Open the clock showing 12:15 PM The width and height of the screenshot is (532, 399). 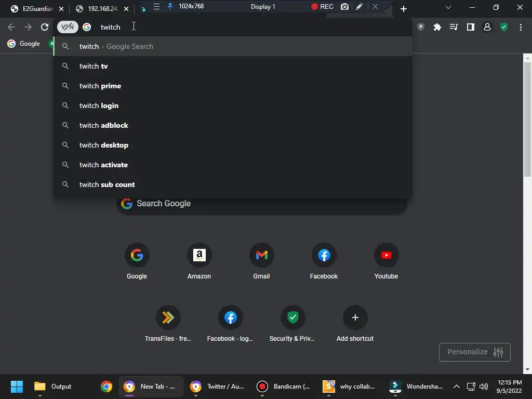(x=509, y=387)
